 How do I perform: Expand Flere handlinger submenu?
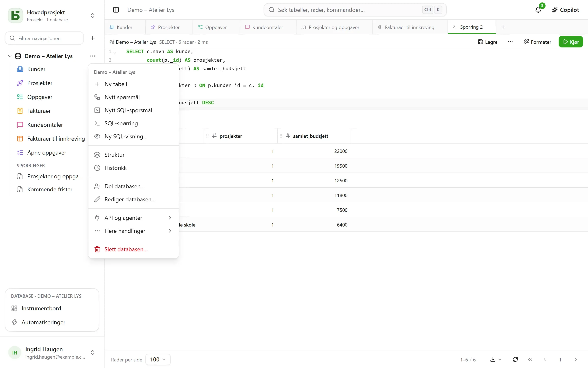click(x=133, y=231)
